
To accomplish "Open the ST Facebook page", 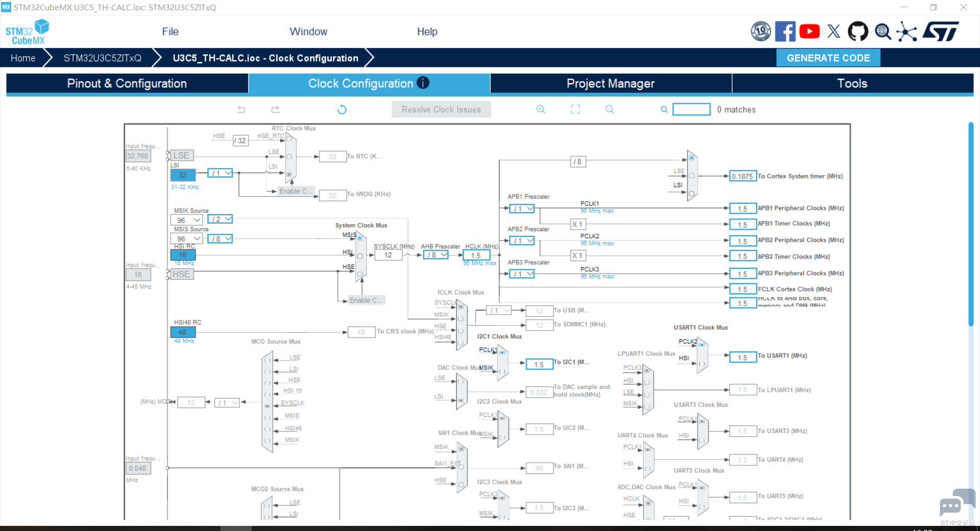I will point(785,32).
